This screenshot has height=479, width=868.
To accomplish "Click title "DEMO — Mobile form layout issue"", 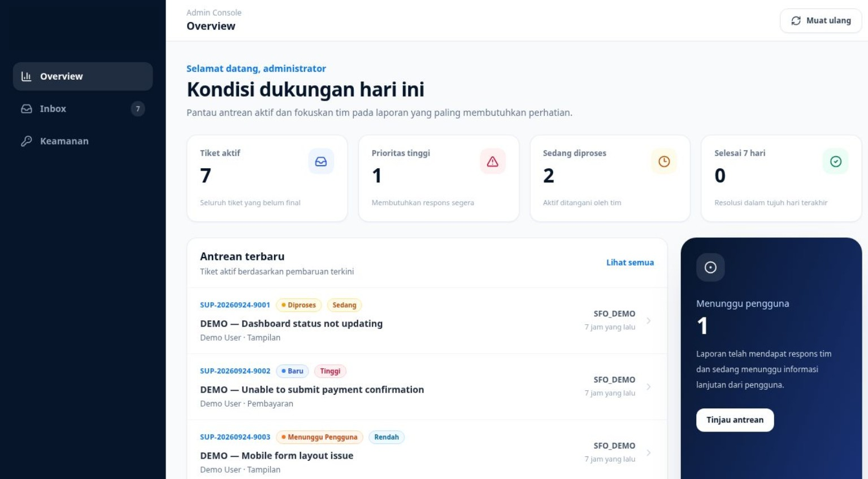I will [276, 456].
